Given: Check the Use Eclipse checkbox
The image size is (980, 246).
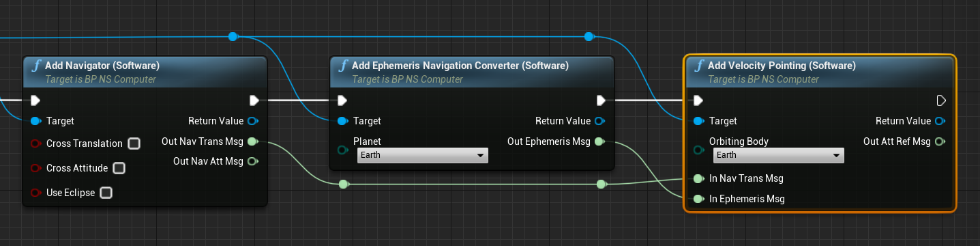Looking at the screenshot, I should [x=106, y=193].
